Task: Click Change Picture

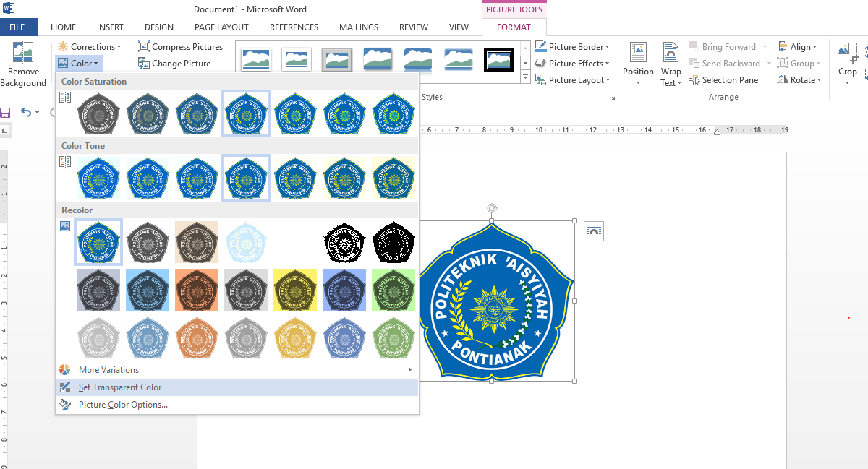Action: pos(174,64)
